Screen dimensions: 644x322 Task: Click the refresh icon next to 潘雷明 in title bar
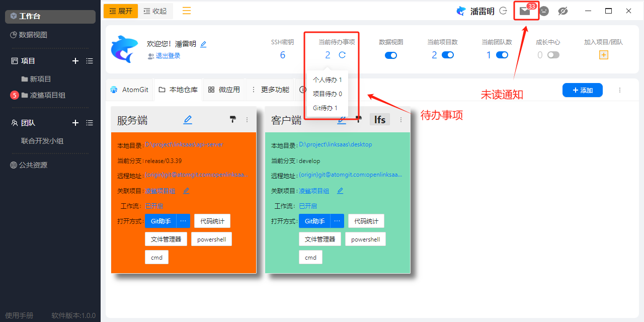tap(503, 11)
